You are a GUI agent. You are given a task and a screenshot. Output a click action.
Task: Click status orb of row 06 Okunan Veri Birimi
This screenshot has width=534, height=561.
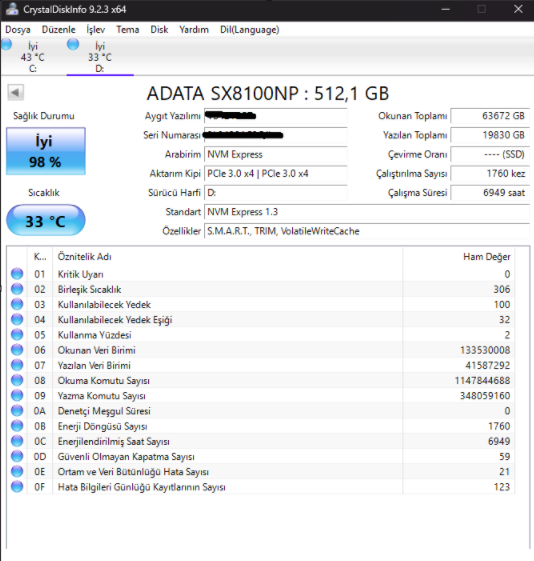click(x=17, y=350)
